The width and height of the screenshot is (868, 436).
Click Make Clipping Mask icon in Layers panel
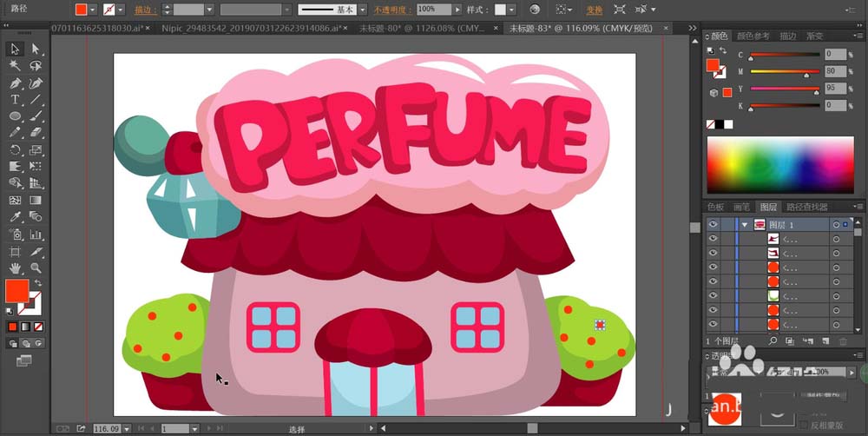pyautogui.click(x=790, y=341)
